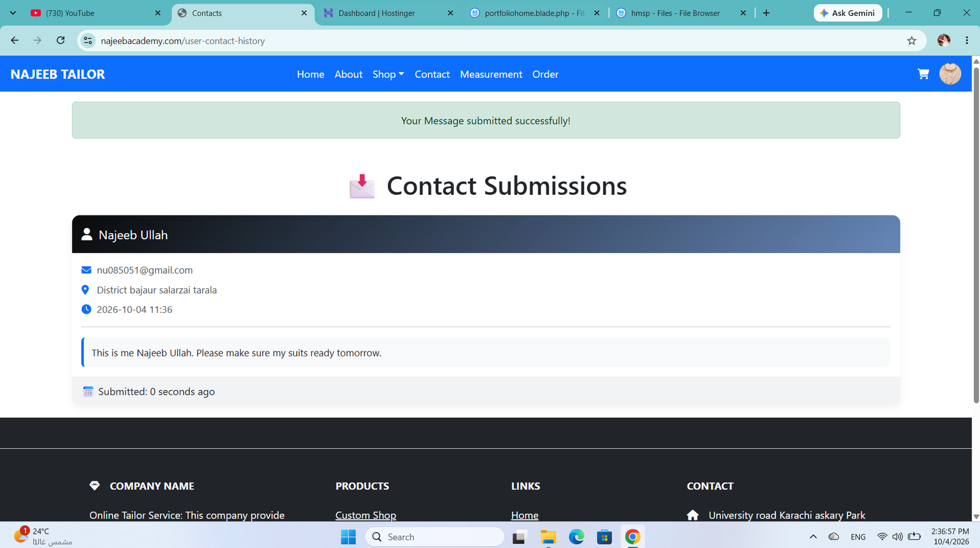Click the NAJEEB TAILOR brand logo
This screenshot has width=980, height=548.
click(x=58, y=74)
